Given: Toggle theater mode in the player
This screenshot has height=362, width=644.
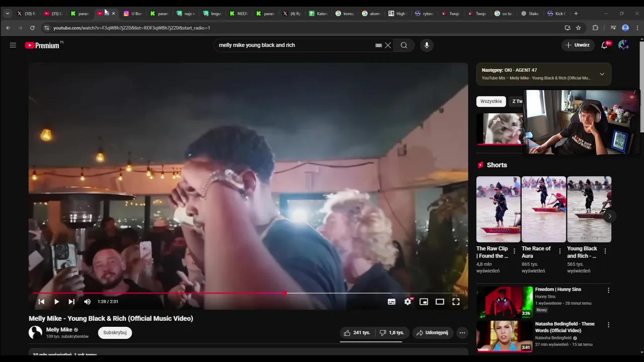Looking at the screenshot, I should [x=440, y=302].
